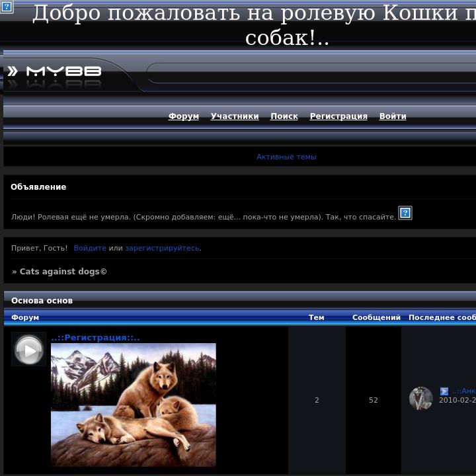This screenshot has height=476, width=476.
Task: Open the Поиск search page
Action: tap(284, 116)
